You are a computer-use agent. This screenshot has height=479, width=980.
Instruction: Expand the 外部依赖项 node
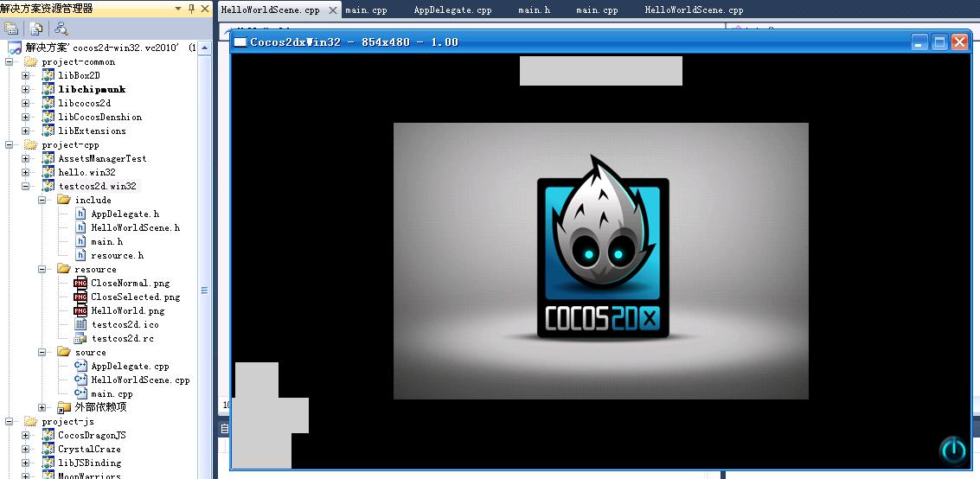(42, 408)
